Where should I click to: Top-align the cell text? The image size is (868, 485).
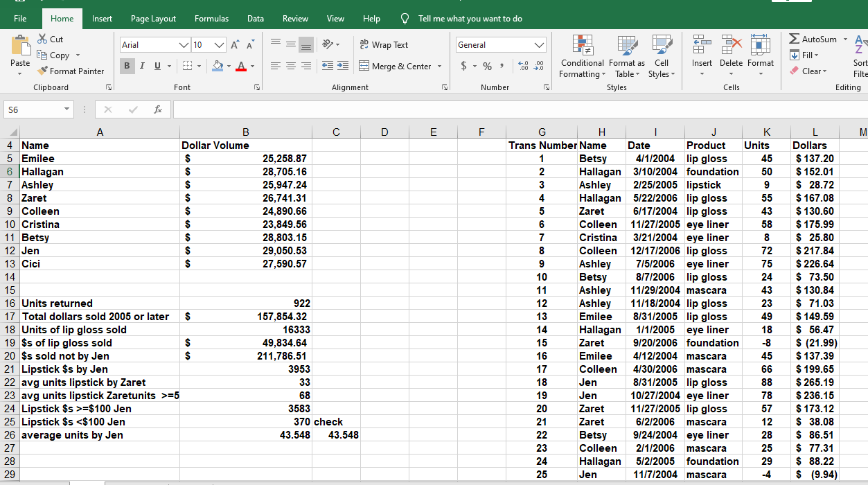[x=275, y=44]
